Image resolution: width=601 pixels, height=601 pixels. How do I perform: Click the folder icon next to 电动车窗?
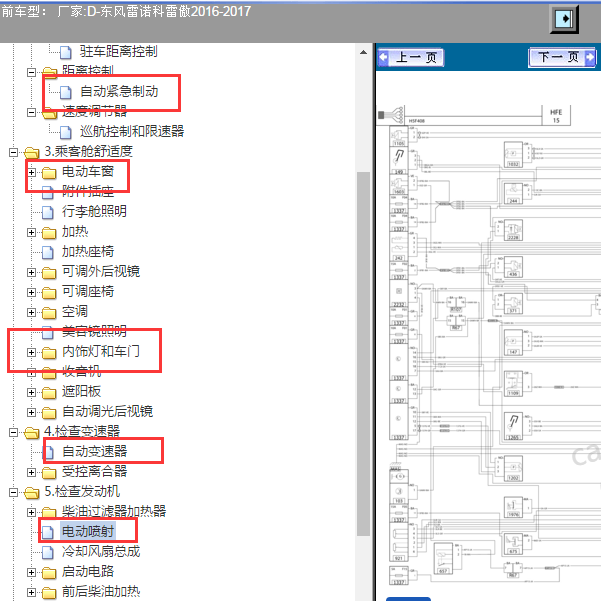coord(48,172)
